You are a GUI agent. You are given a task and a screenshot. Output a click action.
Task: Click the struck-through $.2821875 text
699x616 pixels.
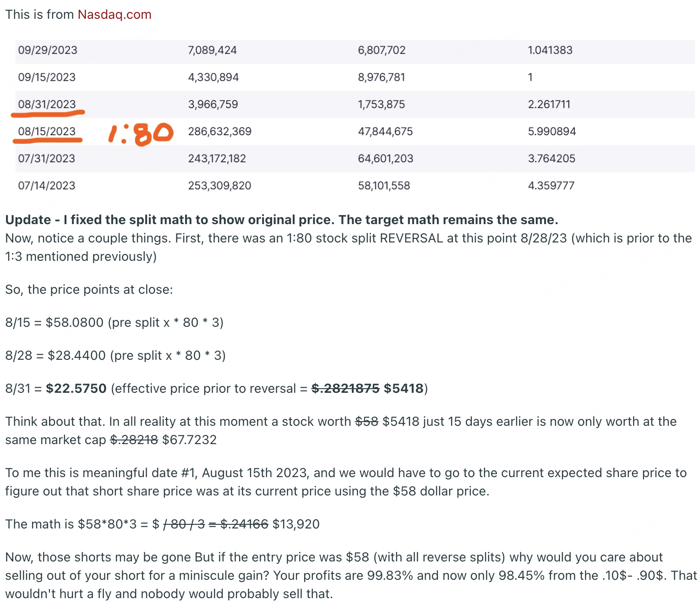click(x=345, y=389)
